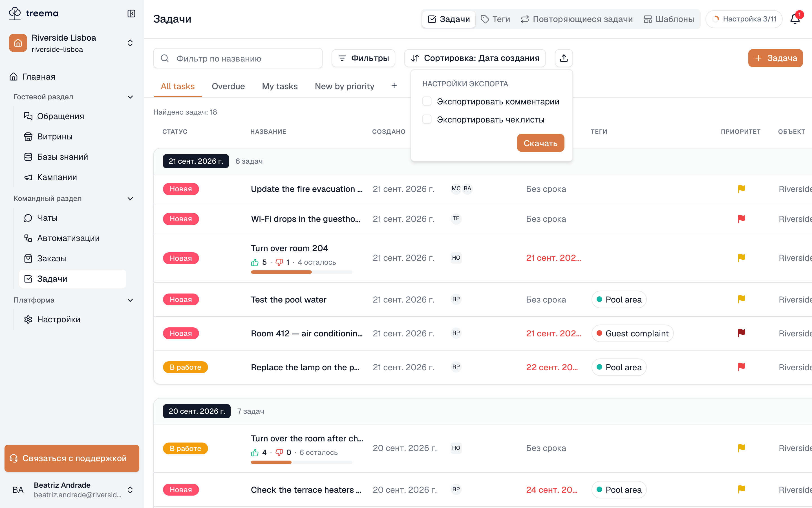This screenshot has width=812, height=508.
Task: Click Guest complaint tag chip
Action: click(632, 333)
